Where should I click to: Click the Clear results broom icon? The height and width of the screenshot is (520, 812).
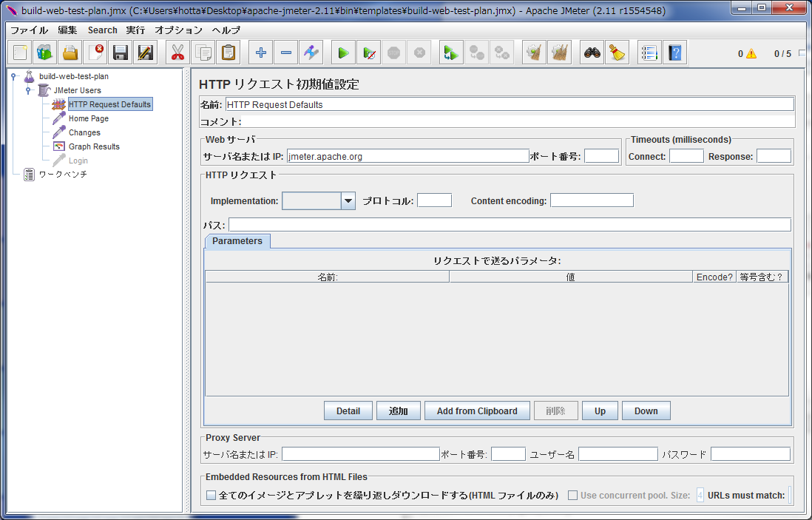[534, 53]
